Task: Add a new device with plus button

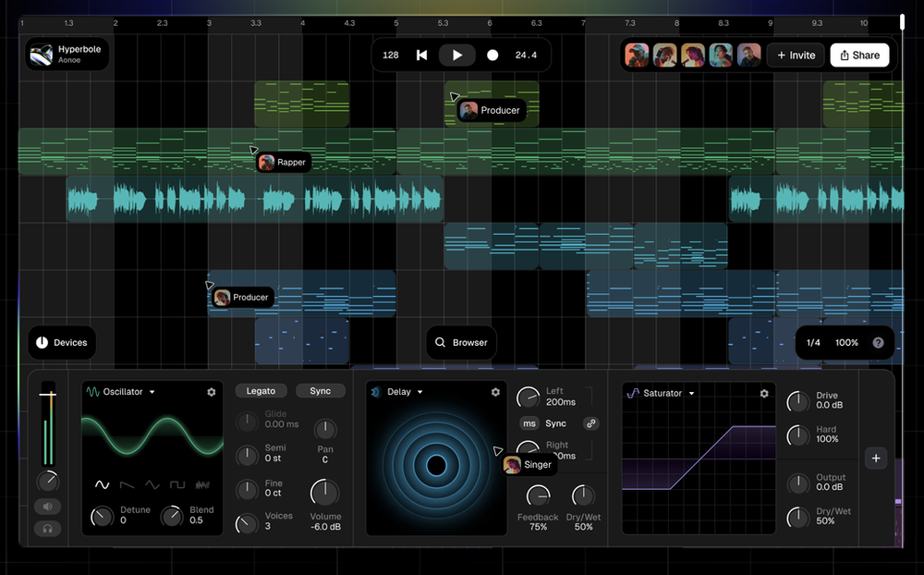Action: (877, 458)
